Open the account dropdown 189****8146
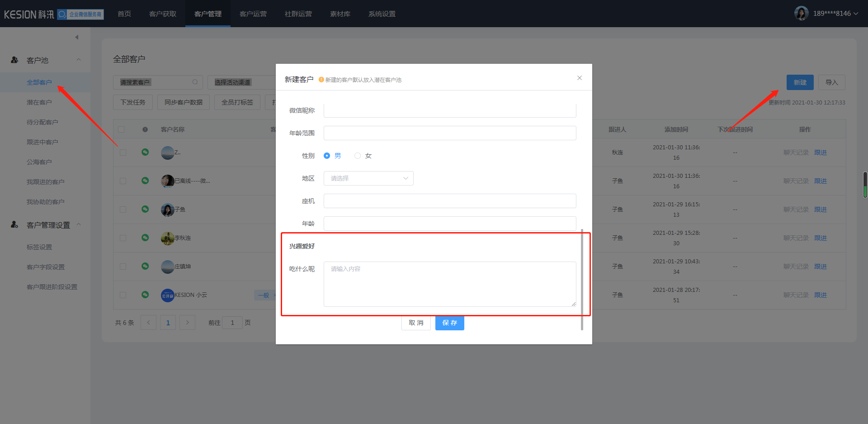Viewport: 868px width, 424px height. click(835, 14)
